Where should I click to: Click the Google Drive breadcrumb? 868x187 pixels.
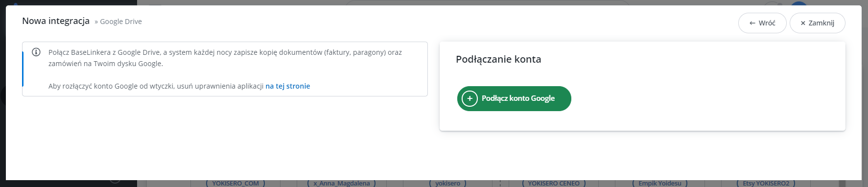point(121,22)
